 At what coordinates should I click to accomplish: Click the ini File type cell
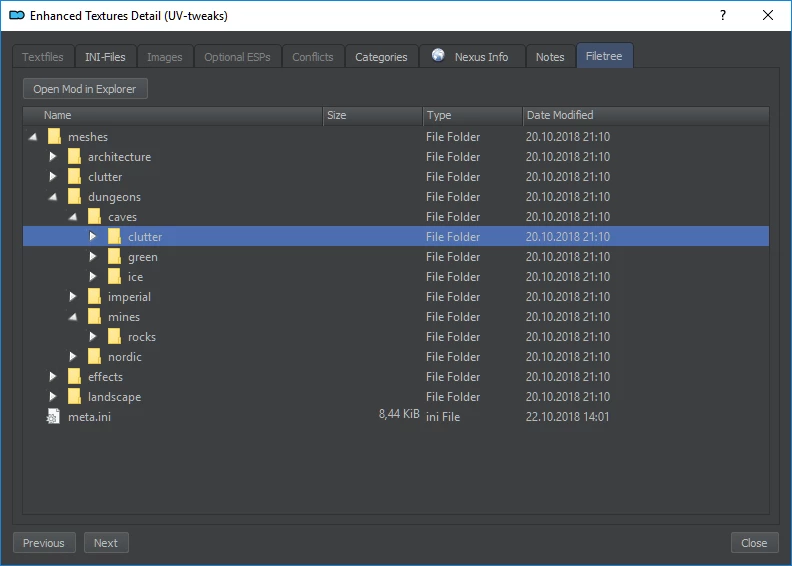(x=443, y=417)
